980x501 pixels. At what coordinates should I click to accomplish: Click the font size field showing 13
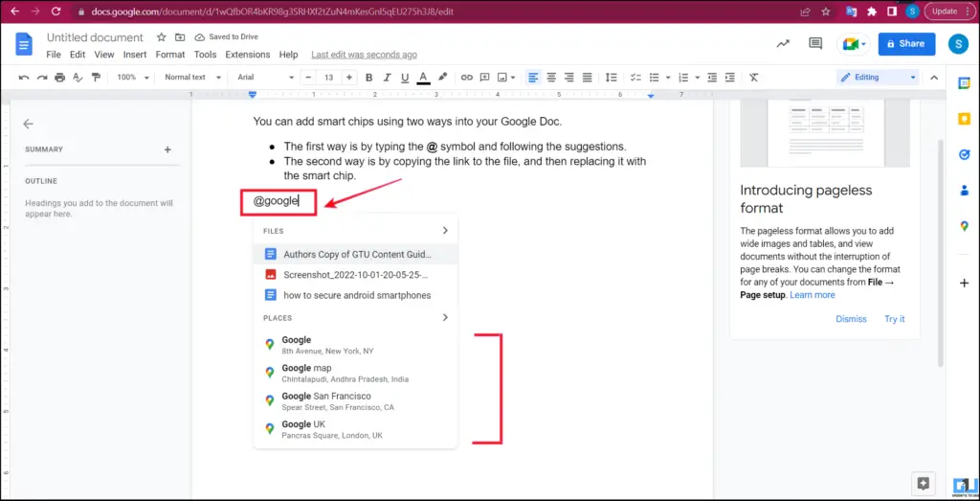pyautogui.click(x=329, y=78)
